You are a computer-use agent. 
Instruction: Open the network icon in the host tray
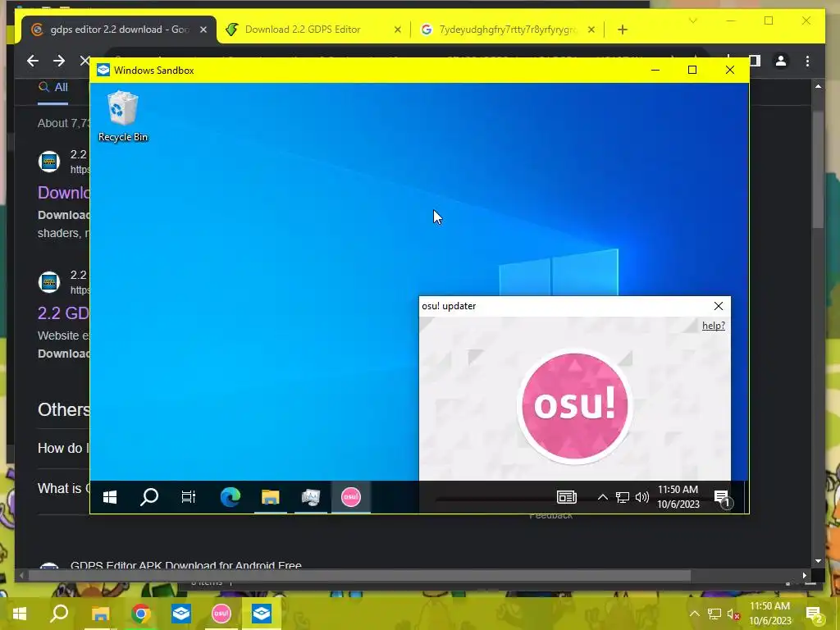point(714,614)
